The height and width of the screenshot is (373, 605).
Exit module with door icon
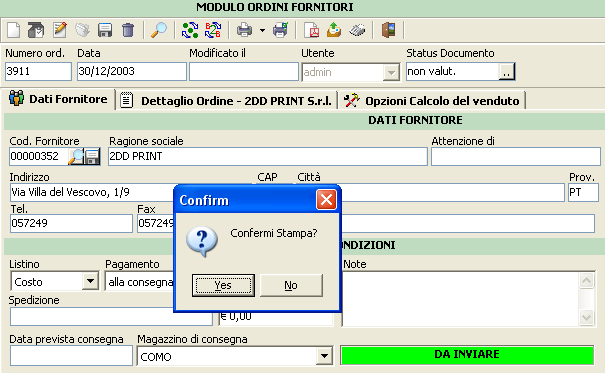point(389,30)
